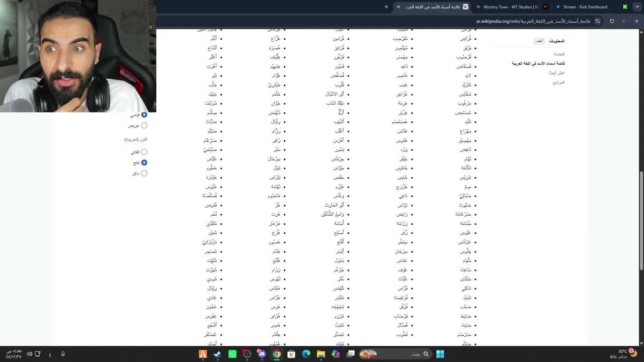Viewport: 644px width, 362px height.
Task: Open the weather widget showing 32°C
Action: [624, 354]
